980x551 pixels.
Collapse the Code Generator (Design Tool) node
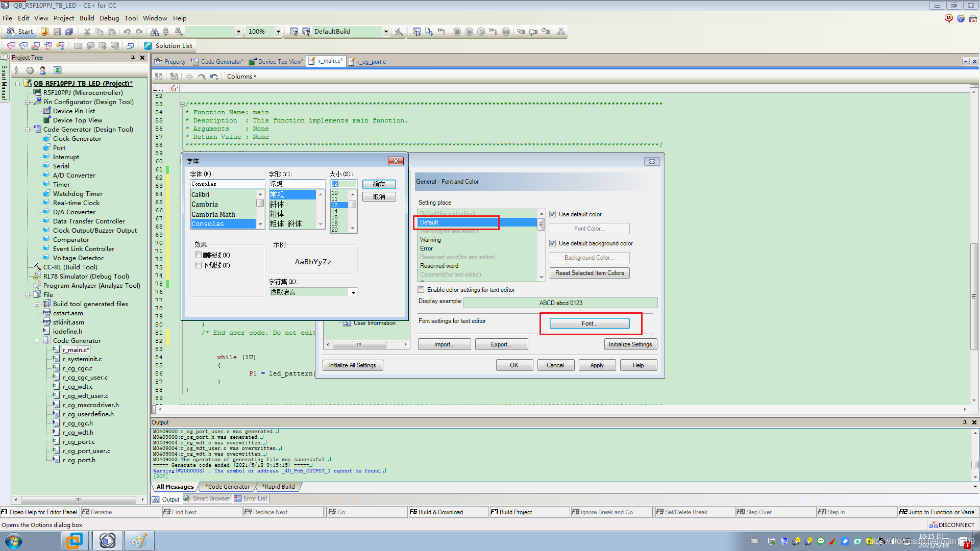(28, 130)
